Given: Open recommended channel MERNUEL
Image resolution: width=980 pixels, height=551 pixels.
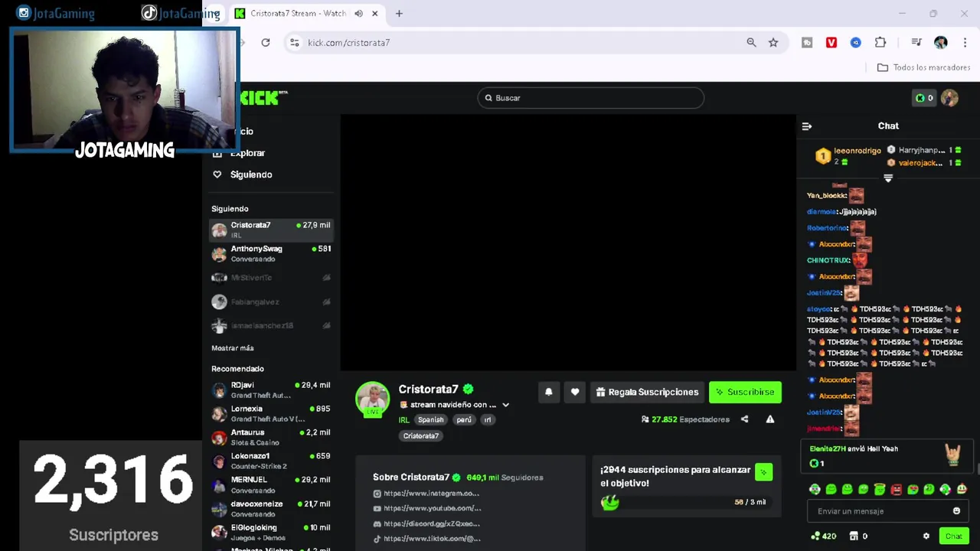Looking at the screenshot, I should 271,484.
